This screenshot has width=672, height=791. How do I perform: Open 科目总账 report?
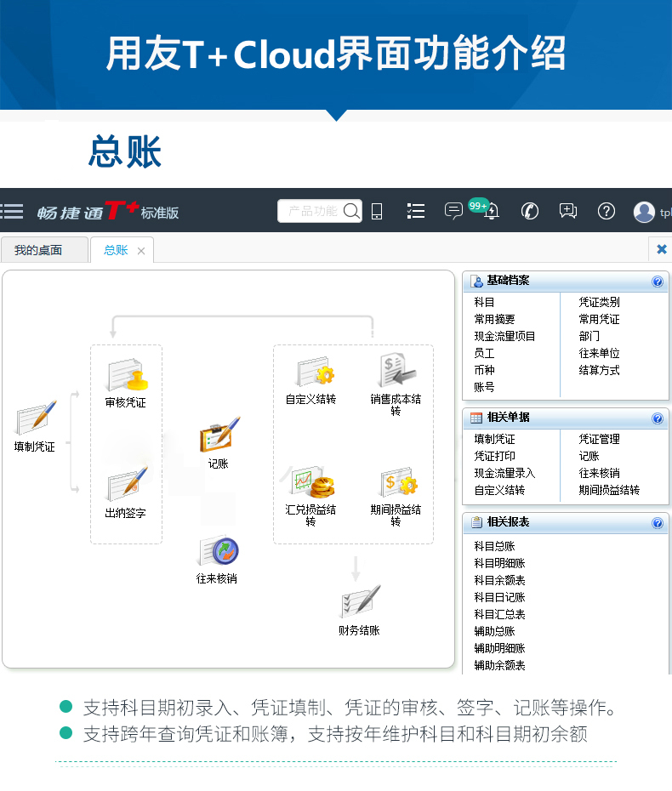[494, 546]
